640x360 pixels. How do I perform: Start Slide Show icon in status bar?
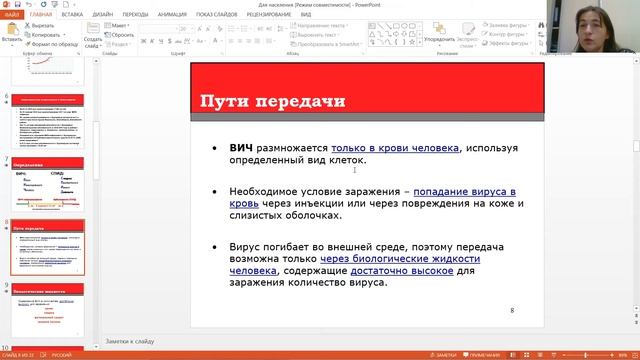pyautogui.click(x=554, y=355)
